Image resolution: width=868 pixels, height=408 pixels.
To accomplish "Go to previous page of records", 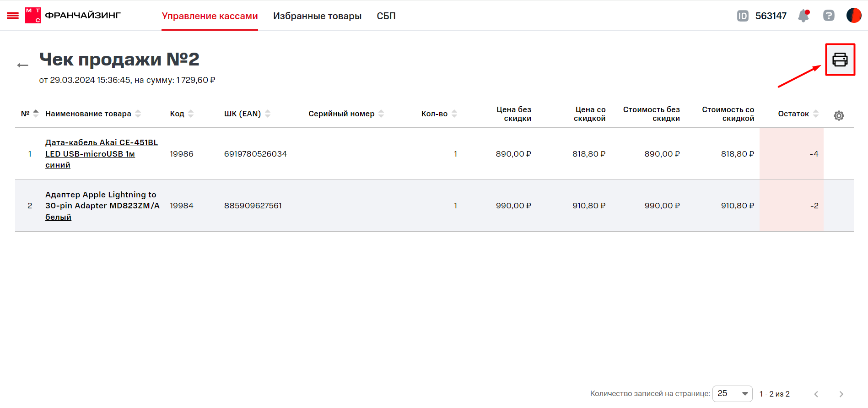I will pos(816,394).
